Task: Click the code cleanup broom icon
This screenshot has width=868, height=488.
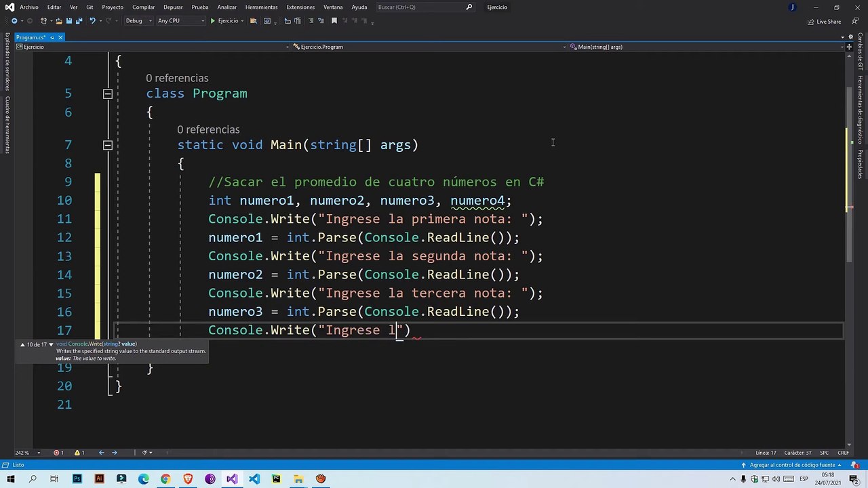Action: click(144, 453)
